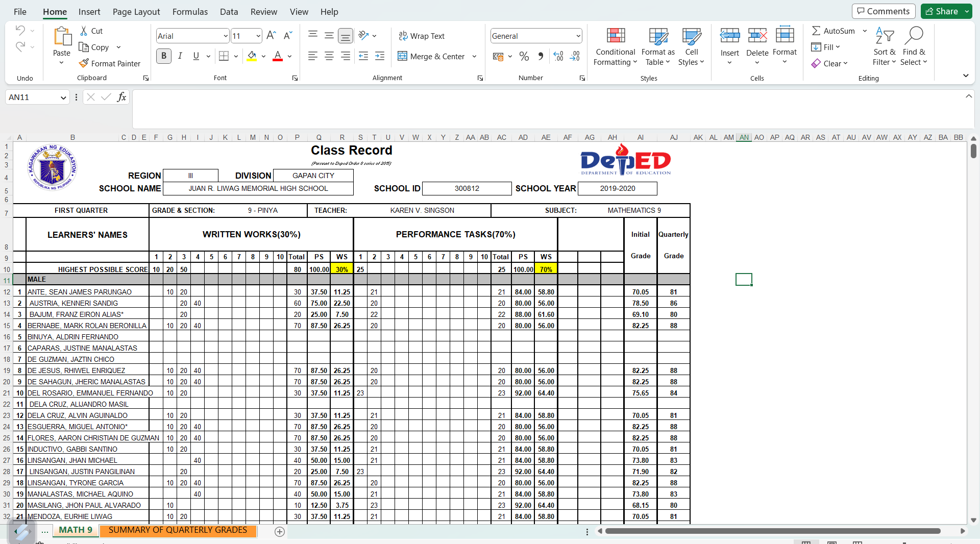Switch to the Formulas tab
Screen dimensions: 980x544
coord(190,12)
